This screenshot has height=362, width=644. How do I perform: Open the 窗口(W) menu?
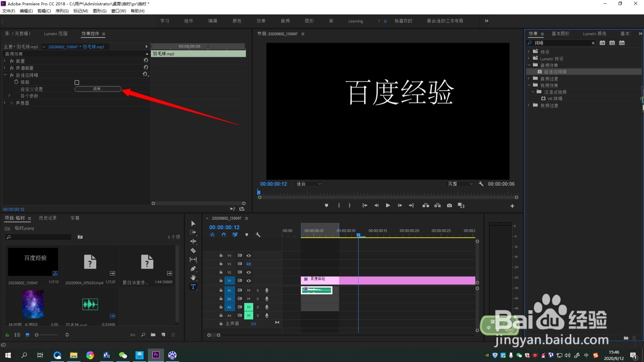118,11
